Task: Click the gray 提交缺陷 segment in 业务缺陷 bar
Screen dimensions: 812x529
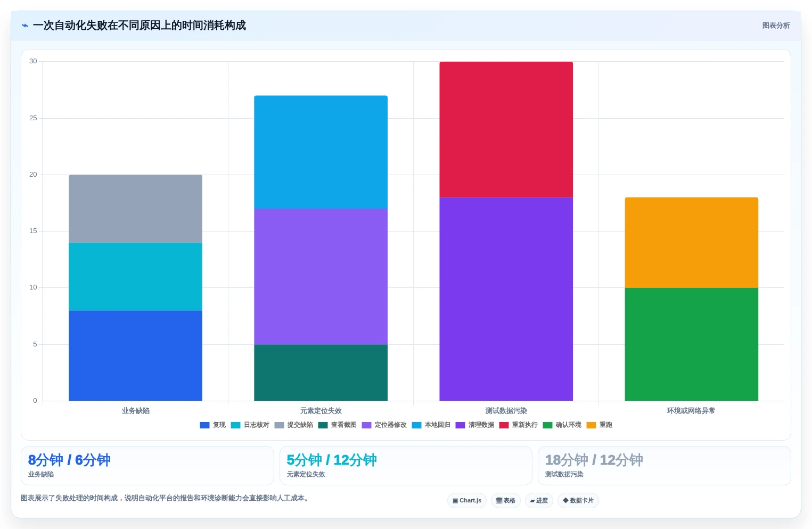Action: tap(135, 209)
